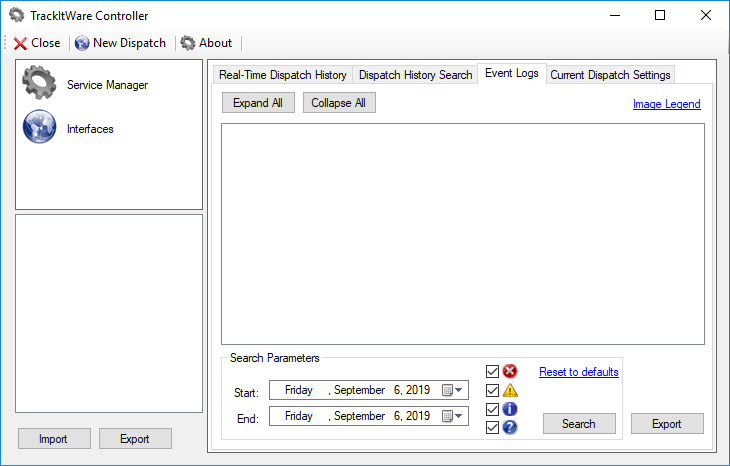Click the blue question mark filter icon

pyautogui.click(x=510, y=427)
